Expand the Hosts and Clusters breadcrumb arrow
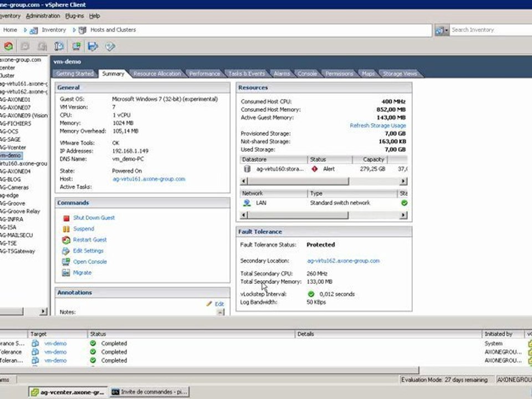The height and width of the screenshot is (399, 532). pos(74,30)
